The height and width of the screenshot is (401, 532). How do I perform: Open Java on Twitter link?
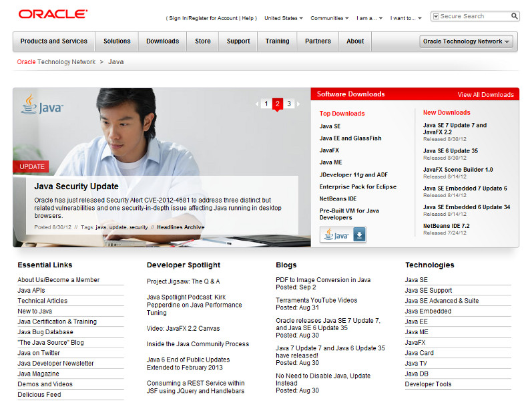pos(39,353)
